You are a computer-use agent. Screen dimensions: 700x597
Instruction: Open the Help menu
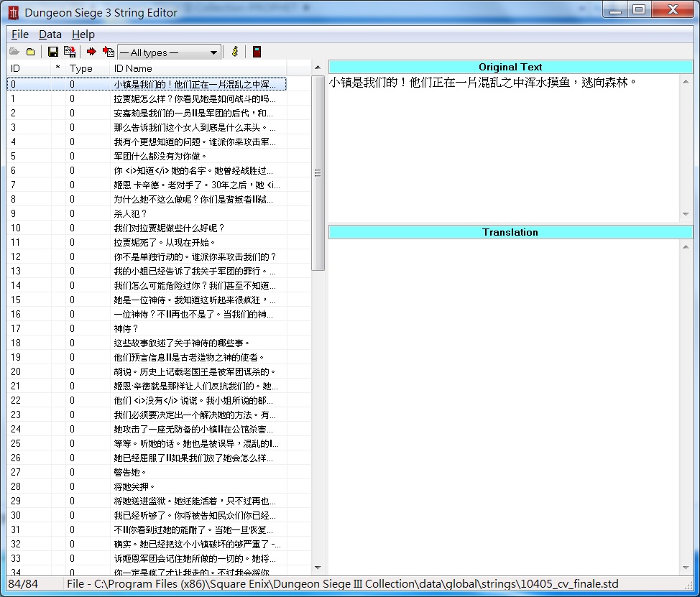click(83, 34)
